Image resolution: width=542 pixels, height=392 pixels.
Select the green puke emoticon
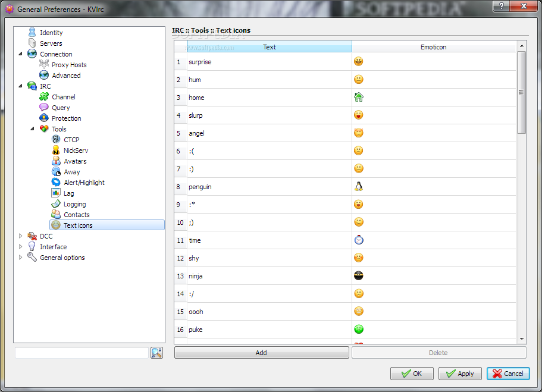(x=358, y=329)
